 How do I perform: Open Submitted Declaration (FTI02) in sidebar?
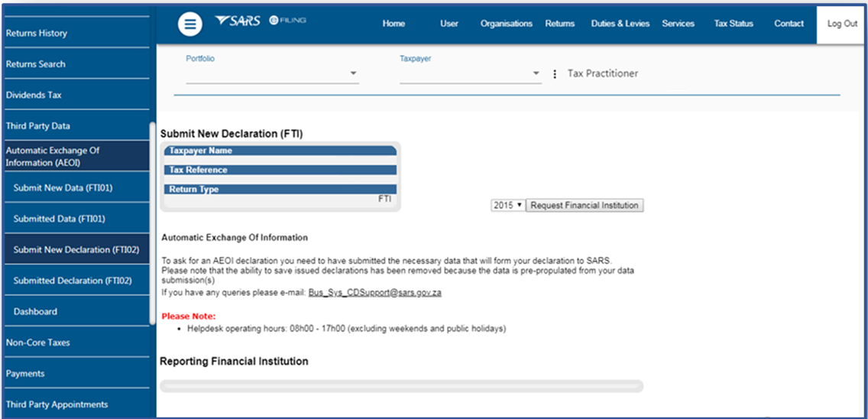tap(73, 281)
